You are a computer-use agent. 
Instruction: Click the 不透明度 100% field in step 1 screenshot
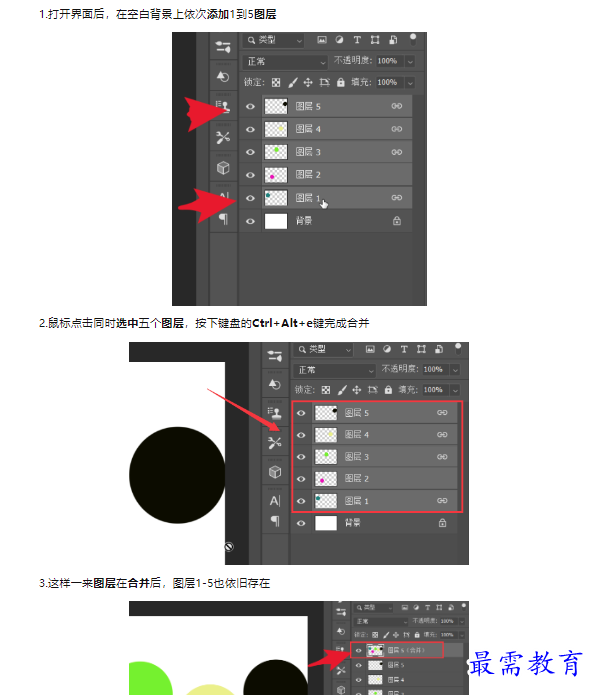coord(390,61)
